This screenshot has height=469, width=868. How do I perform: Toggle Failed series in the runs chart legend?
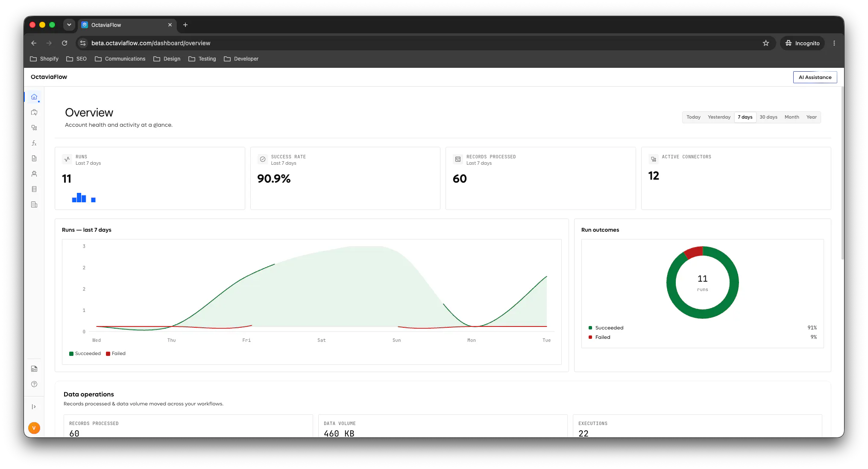pyautogui.click(x=116, y=353)
